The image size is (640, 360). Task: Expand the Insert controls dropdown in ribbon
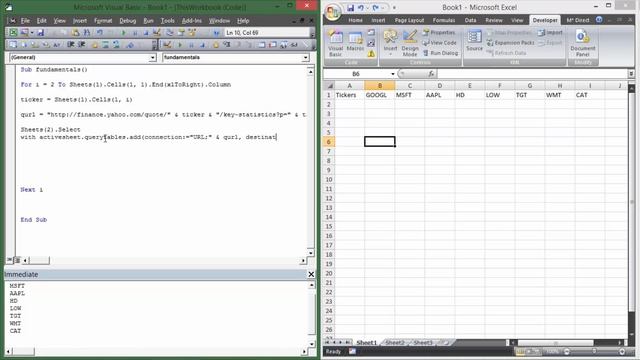click(390, 54)
